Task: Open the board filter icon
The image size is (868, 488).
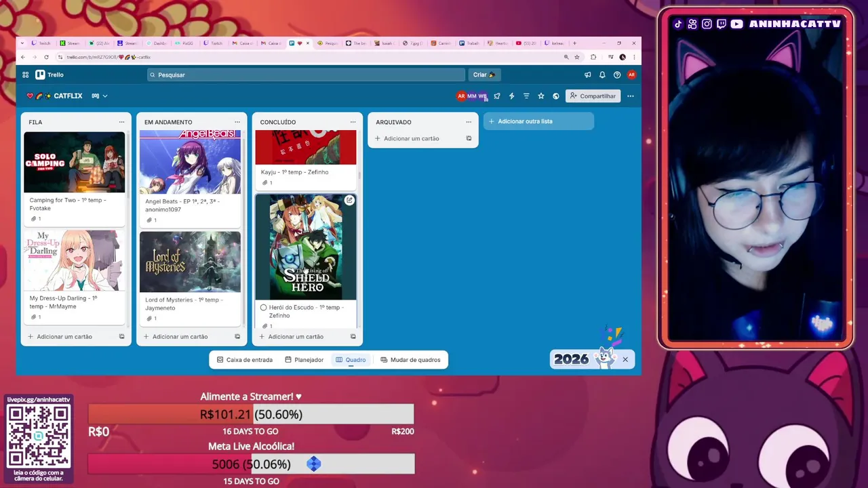Action: [x=526, y=96]
